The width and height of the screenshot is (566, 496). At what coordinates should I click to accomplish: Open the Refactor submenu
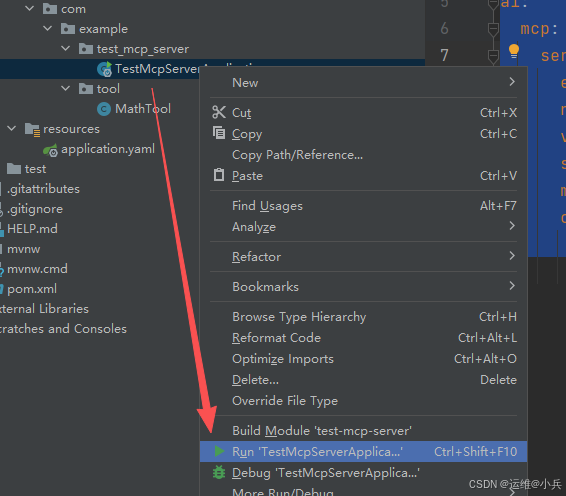point(363,257)
